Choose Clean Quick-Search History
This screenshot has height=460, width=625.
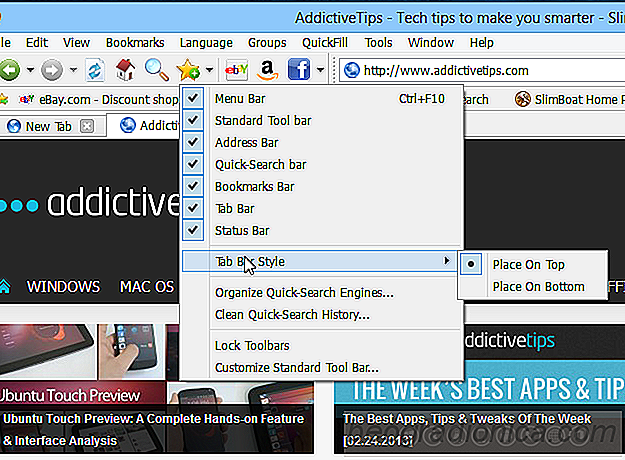[323, 315]
